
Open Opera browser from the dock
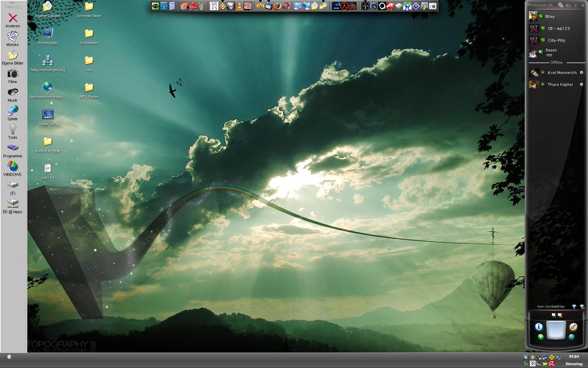pos(286,6)
